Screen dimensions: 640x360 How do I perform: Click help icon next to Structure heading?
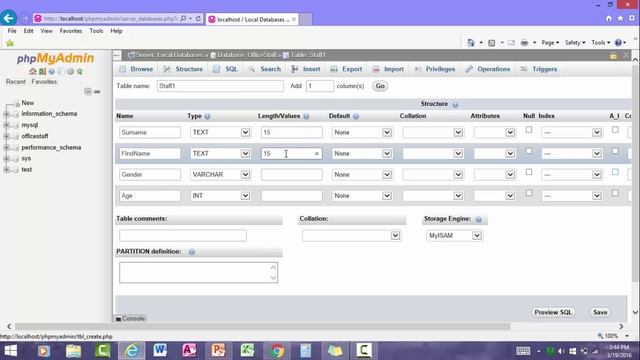455,104
